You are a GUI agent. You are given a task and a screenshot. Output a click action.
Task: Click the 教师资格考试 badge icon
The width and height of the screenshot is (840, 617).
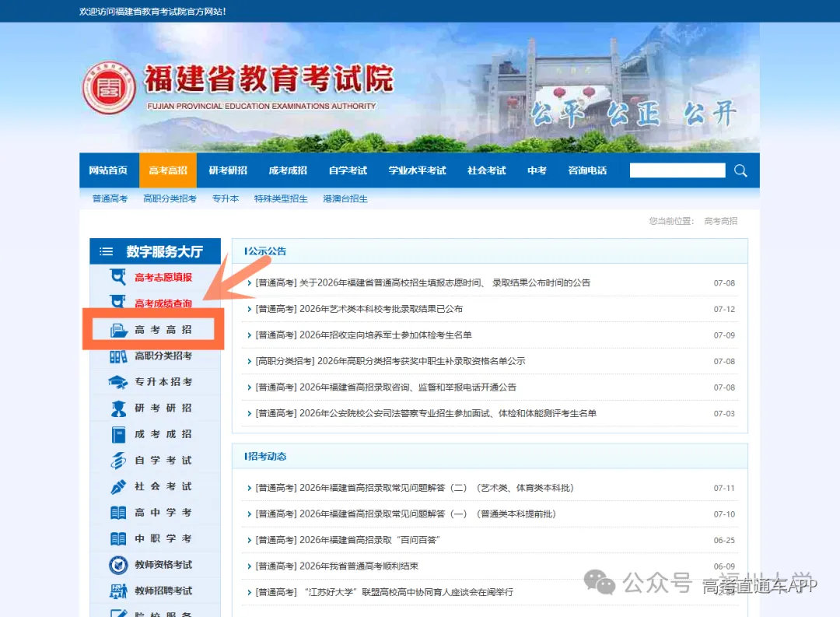pos(118,564)
